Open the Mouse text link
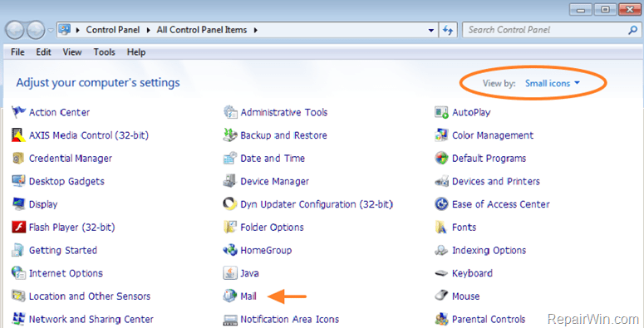This screenshot has width=644, height=328. [x=465, y=296]
